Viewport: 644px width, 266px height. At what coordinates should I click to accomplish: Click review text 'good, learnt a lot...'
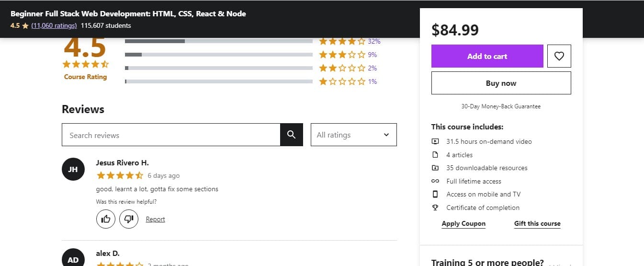tap(157, 189)
